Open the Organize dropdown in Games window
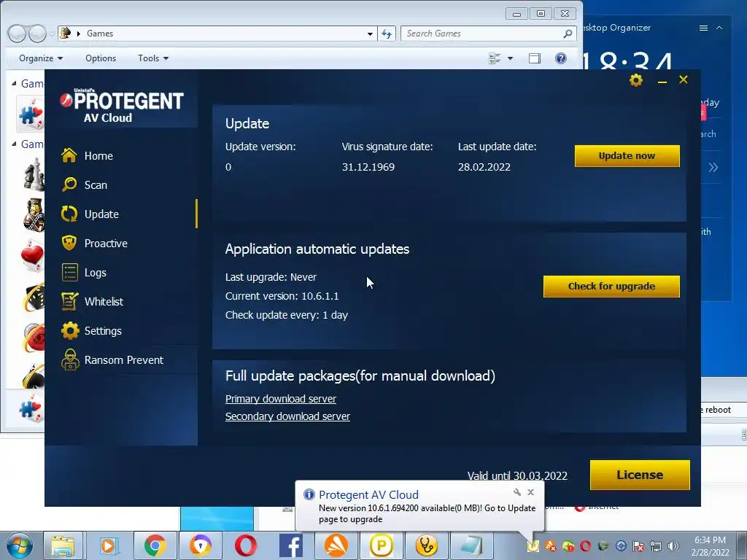The width and height of the screenshot is (747, 560). pos(41,58)
